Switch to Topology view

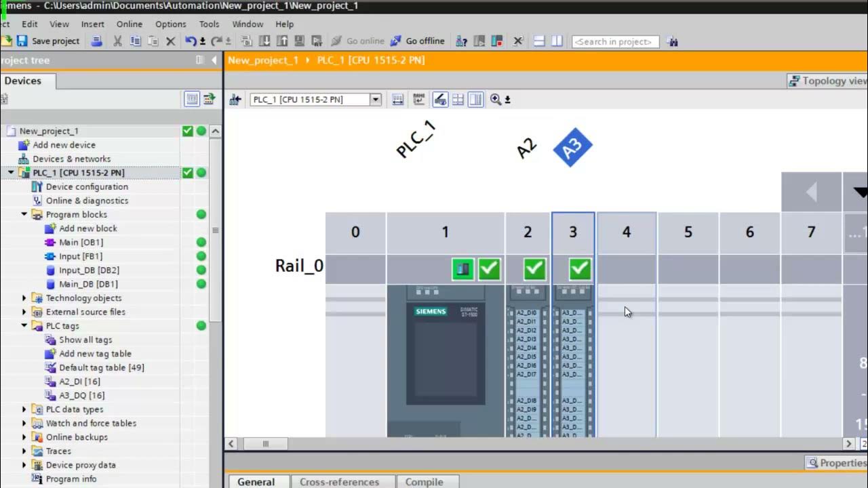click(x=827, y=81)
